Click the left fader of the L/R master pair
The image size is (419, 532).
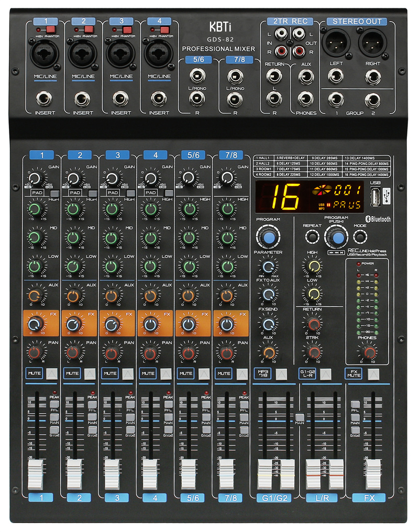pyautogui.click(x=314, y=474)
